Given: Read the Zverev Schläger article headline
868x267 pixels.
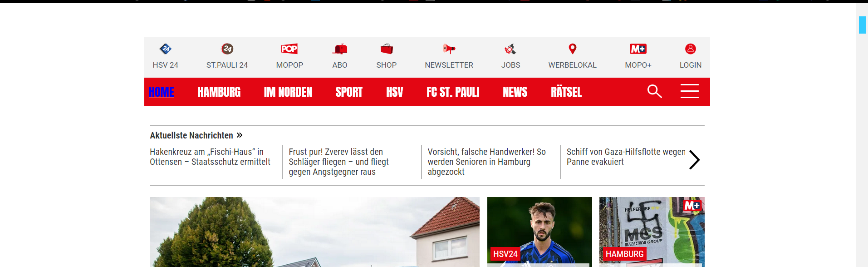Looking at the screenshot, I should pos(338,162).
